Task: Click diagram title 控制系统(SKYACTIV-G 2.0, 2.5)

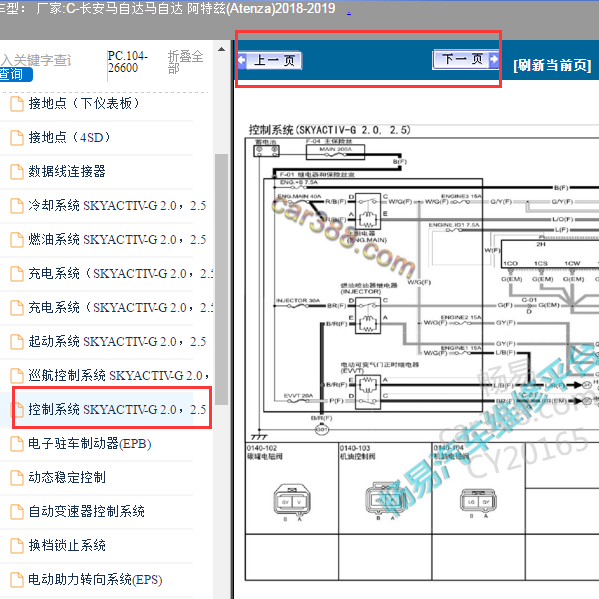Action: tap(329, 130)
